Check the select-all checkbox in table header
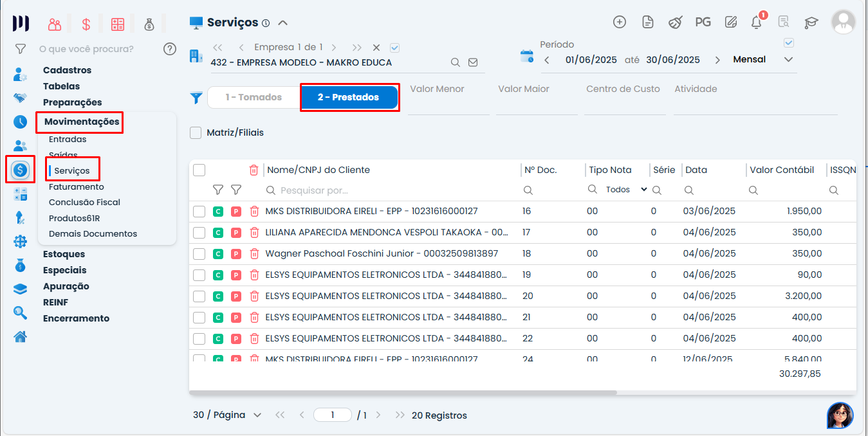Screen dimensions: 868x436 pos(199,170)
